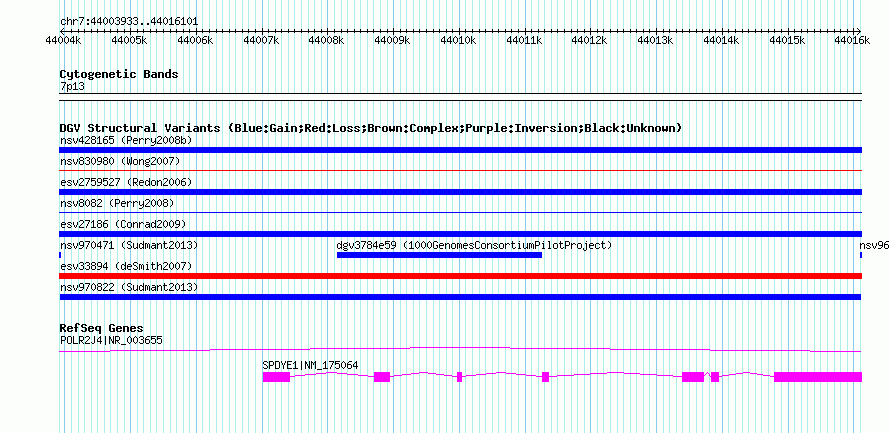
Task: Click the chr7:44003933..44016101 region label
Action: point(129,22)
